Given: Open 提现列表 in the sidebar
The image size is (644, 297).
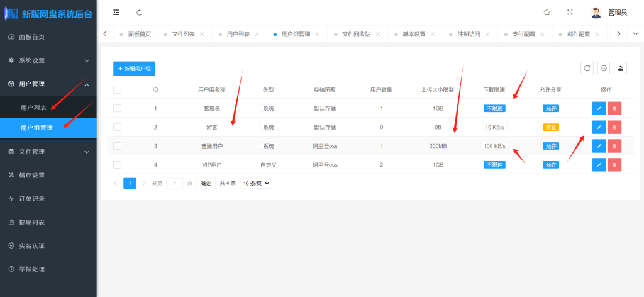Looking at the screenshot, I should pos(48,222).
